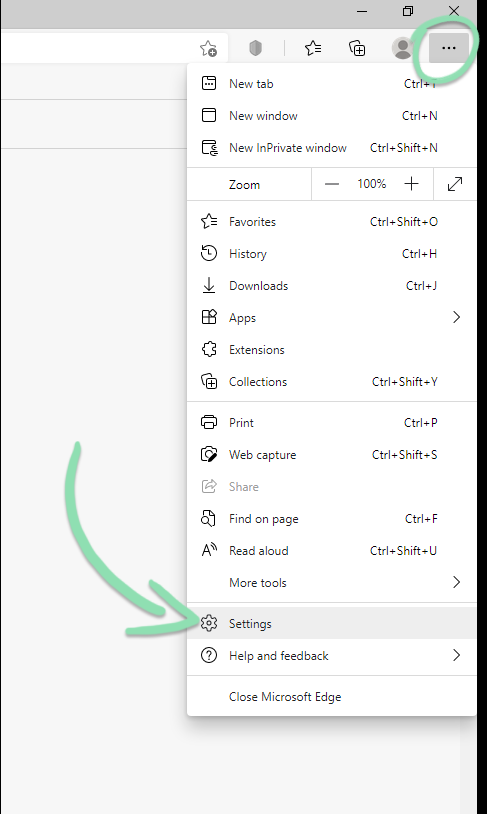Select New tab menu entry
The width and height of the screenshot is (487, 814).
[x=331, y=84]
